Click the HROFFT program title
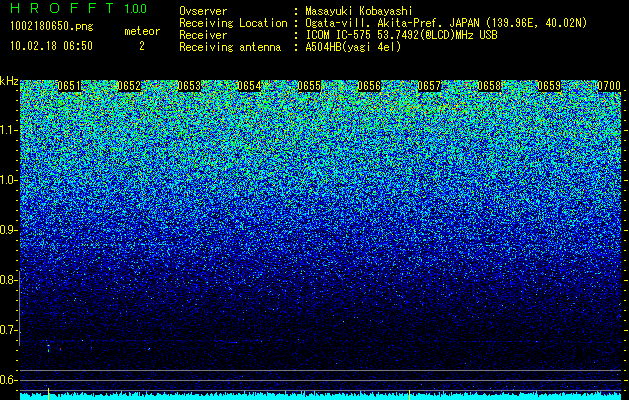The width and height of the screenshot is (629, 400). click(x=62, y=8)
